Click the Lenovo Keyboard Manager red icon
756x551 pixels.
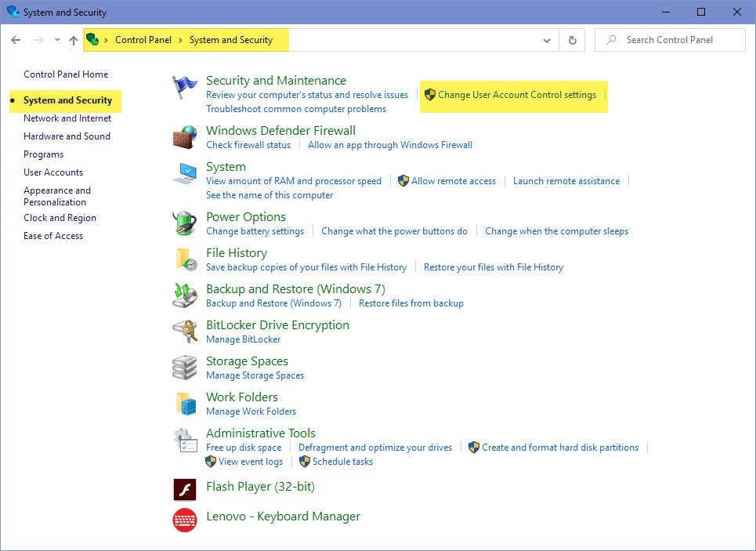coord(185,520)
